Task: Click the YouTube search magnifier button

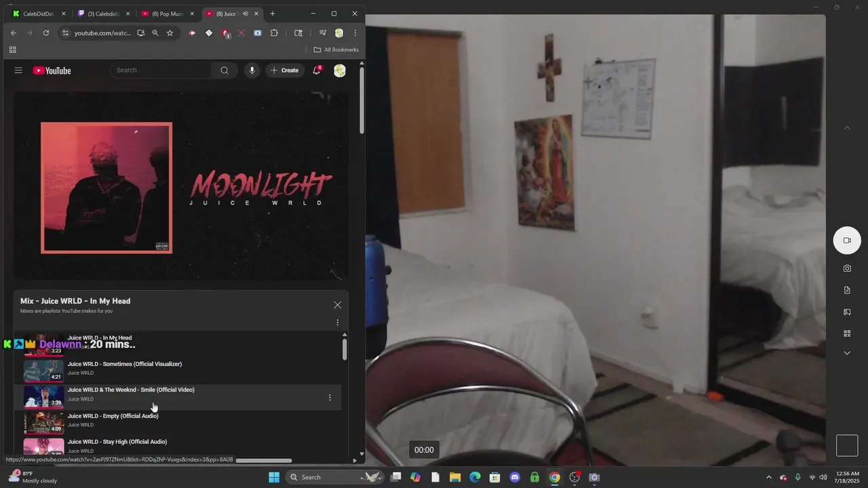Action: click(224, 70)
